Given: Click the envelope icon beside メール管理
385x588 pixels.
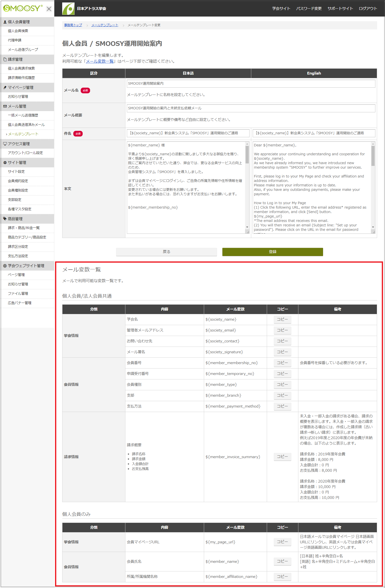Looking at the screenshot, I should pos(5,106).
